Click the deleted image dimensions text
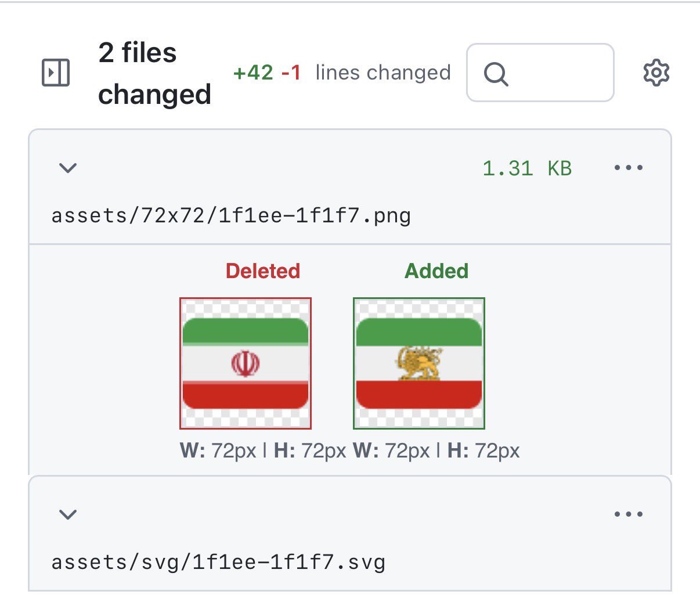The height and width of the screenshot is (598, 700). pyautogui.click(x=263, y=451)
